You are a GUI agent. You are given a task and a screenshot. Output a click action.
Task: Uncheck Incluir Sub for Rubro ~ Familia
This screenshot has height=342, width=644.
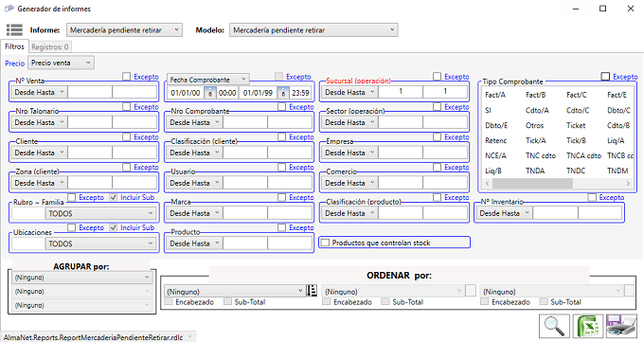pos(114,197)
